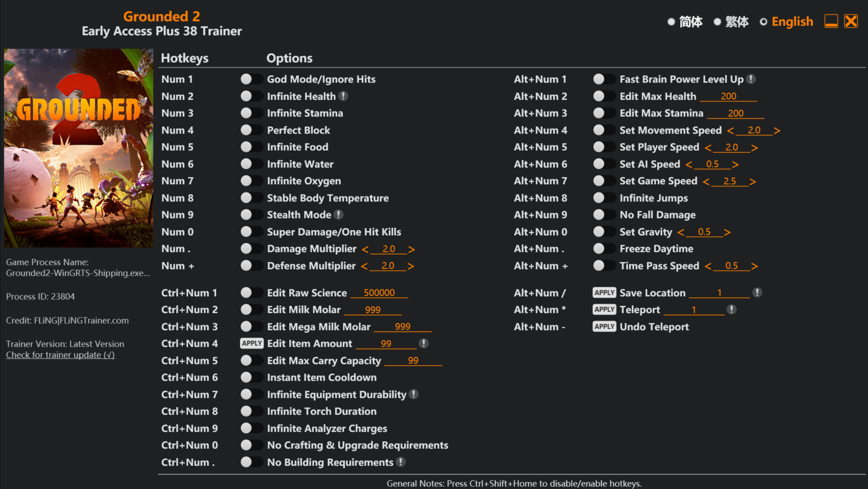Increase Defense Multiplier value
Viewport: 868px width, 489px height.
pos(411,266)
